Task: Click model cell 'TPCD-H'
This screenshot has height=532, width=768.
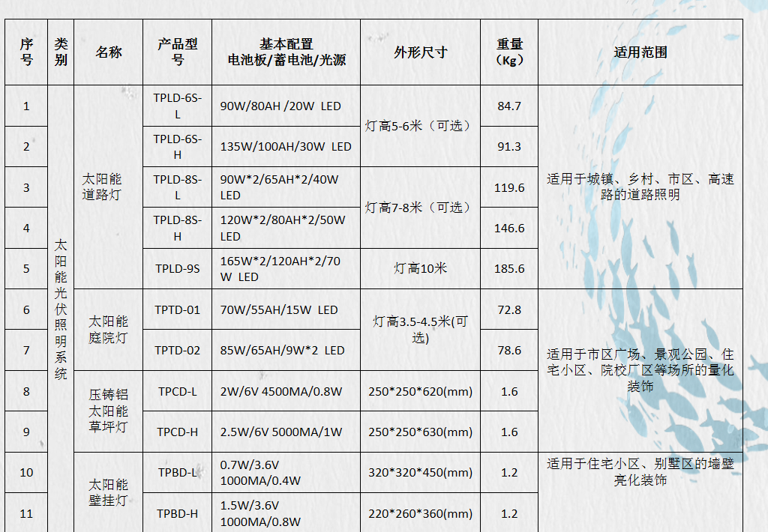Action: (x=177, y=432)
